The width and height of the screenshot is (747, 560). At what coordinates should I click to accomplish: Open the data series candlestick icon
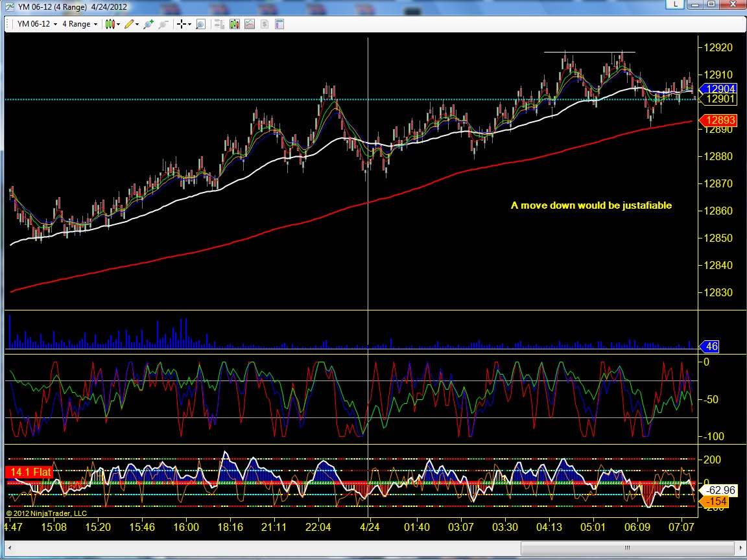click(234, 24)
